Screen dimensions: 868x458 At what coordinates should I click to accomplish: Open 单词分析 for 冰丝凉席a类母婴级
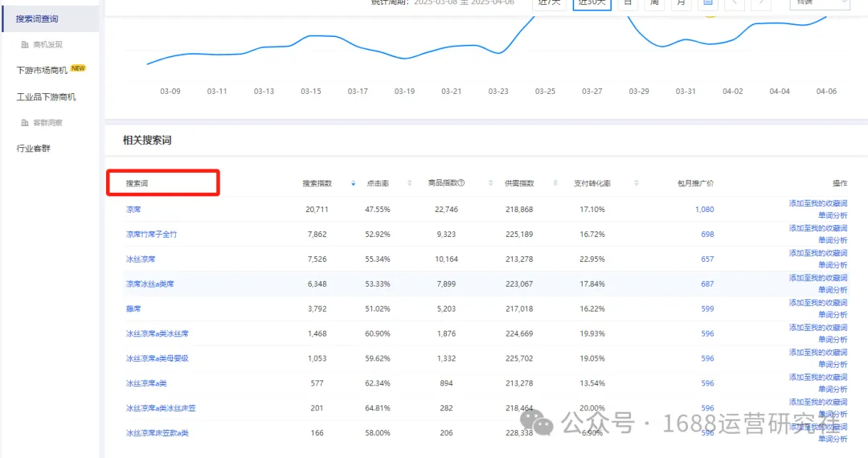pyautogui.click(x=833, y=365)
